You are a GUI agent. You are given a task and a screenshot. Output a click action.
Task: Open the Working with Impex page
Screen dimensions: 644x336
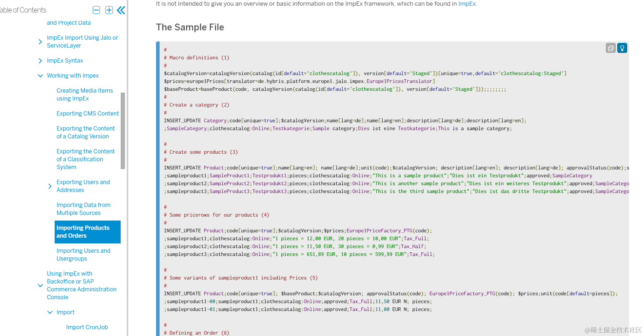(x=73, y=75)
